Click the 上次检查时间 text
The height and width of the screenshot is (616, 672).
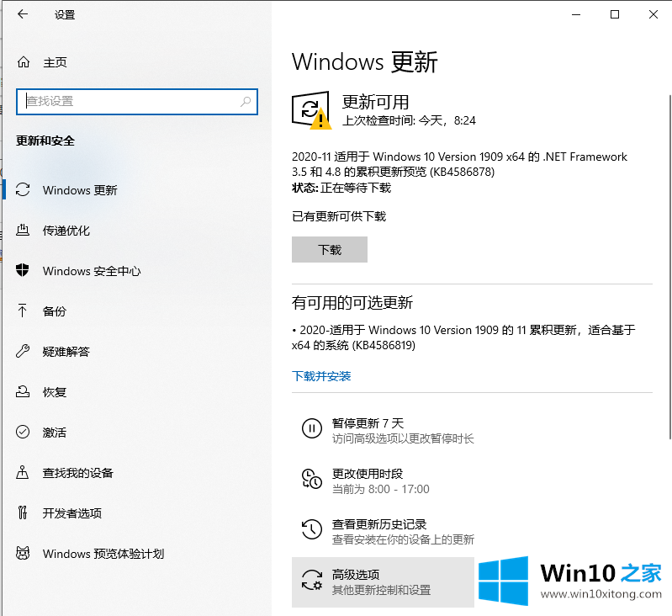tap(409, 120)
